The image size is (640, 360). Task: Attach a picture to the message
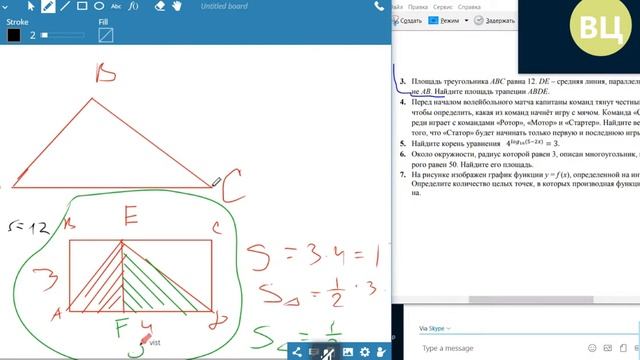point(608,348)
